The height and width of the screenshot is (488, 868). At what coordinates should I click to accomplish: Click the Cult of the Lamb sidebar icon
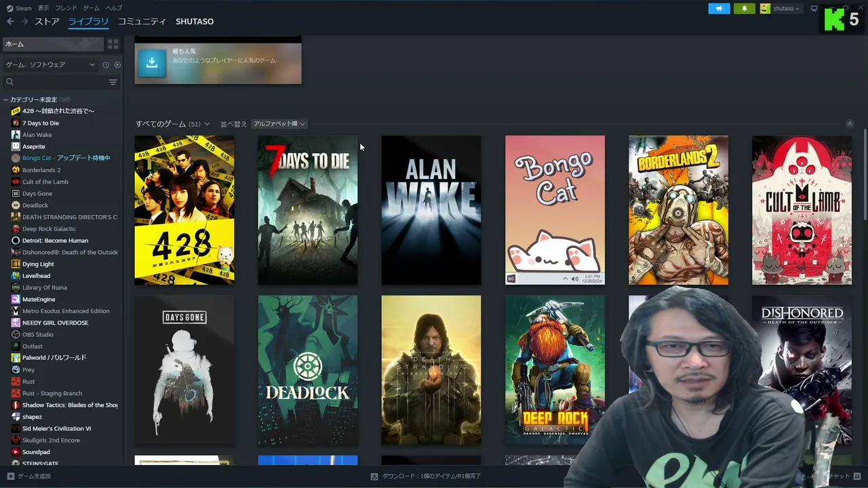click(x=16, y=182)
